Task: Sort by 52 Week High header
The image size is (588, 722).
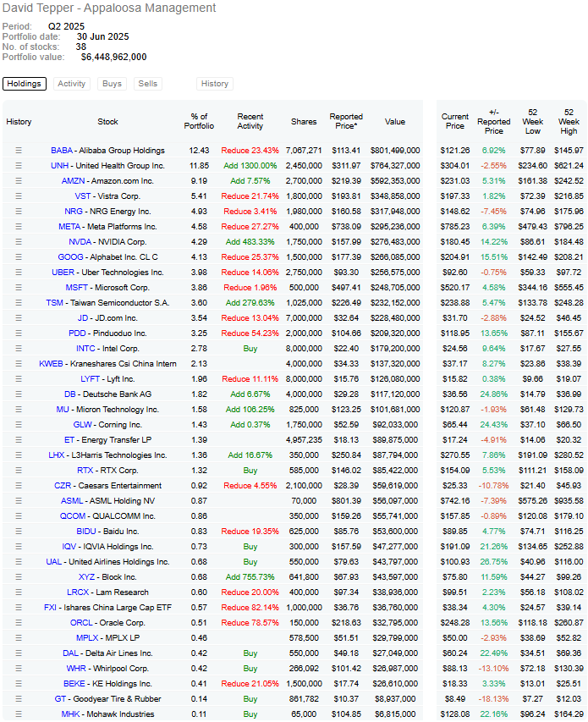Action: pos(569,122)
